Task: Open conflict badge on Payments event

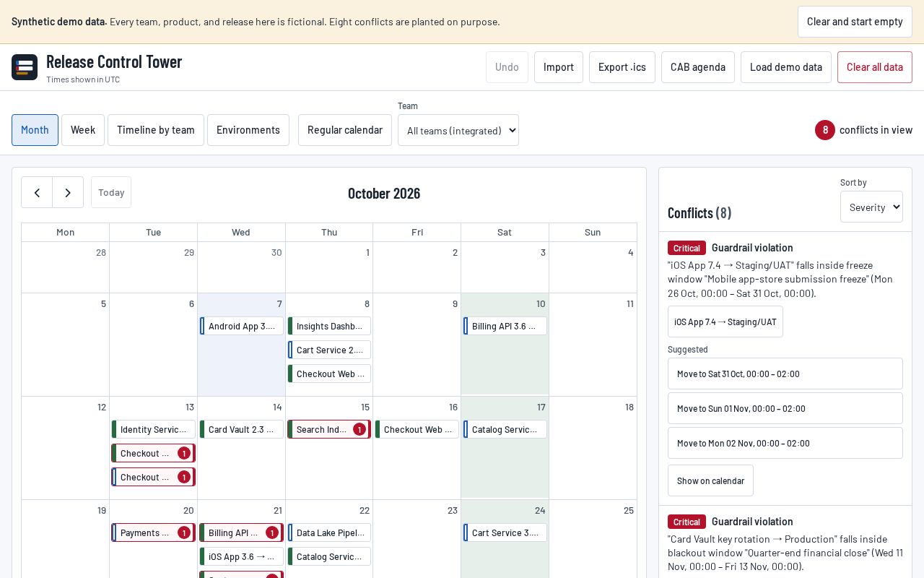Action: (184, 532)
